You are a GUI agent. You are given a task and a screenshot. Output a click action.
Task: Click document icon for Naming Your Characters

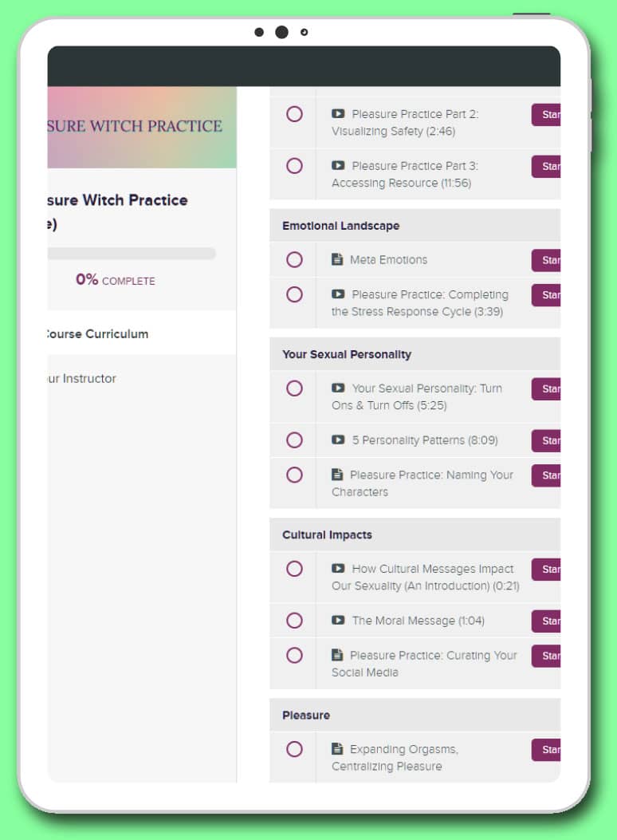tap(337, 474)
